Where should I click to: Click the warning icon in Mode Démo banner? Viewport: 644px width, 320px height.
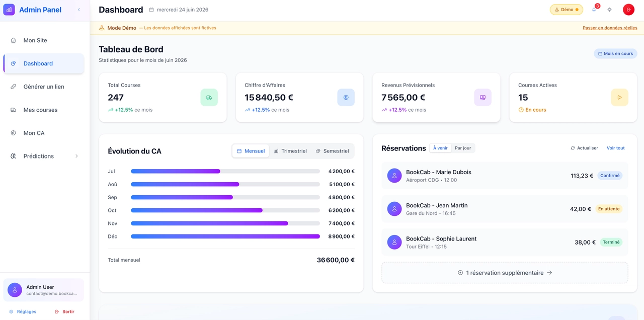coord(102,28)
